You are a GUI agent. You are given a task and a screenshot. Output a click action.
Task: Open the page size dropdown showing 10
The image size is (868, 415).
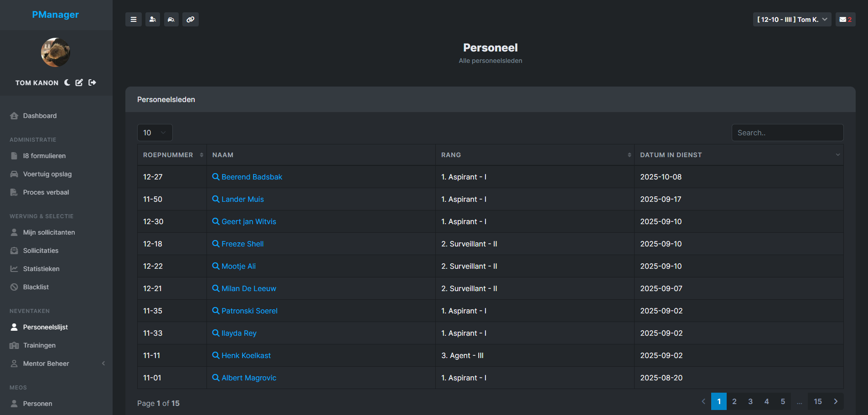coord(155,133)
